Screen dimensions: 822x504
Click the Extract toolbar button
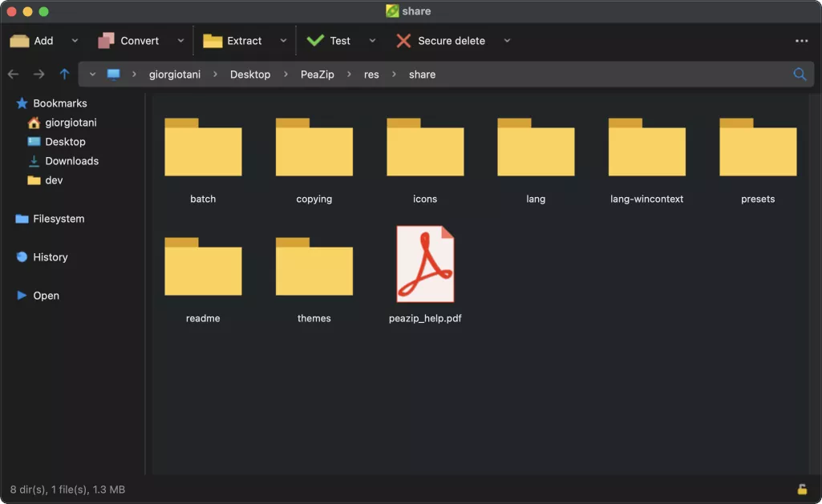point(233,41)
